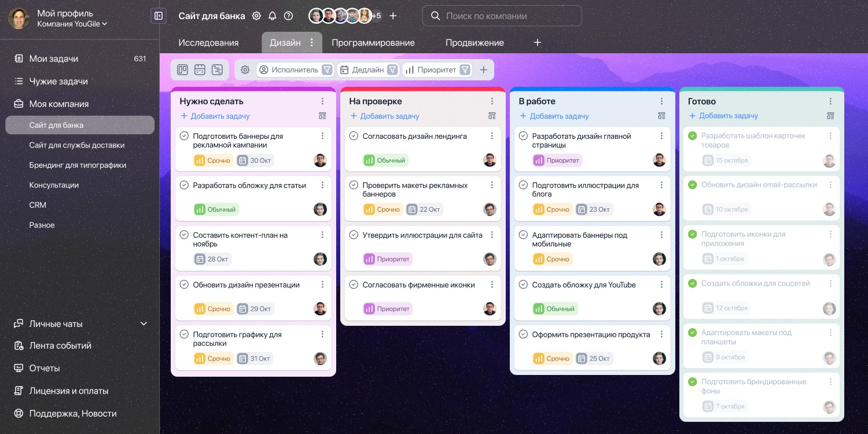This screenshot has width=868, height=434.
Task: Add a new board tab with plus
Action: tap(538, 43)
